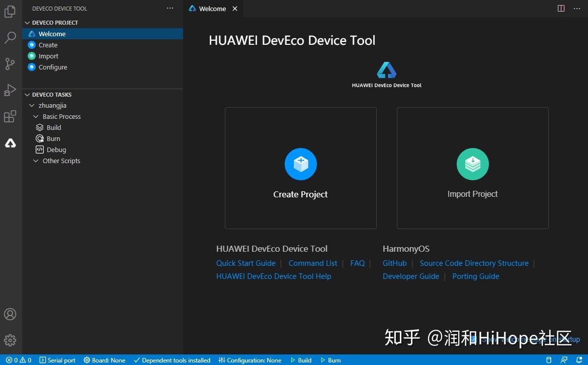Open the Quick Start Guide link
The width and height of the screenshot is (588, 365).
pyautogui.click(x=245, y=263)
